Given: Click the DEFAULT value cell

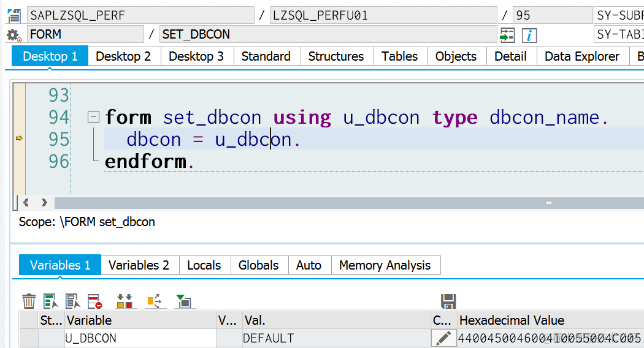Looking at the screenshot, I should (336, 338).
